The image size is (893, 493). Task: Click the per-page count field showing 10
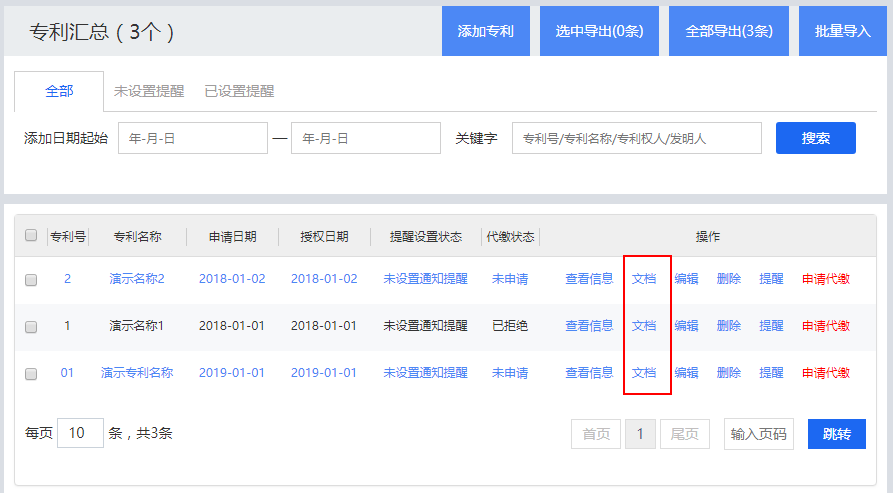pos(80,433)
